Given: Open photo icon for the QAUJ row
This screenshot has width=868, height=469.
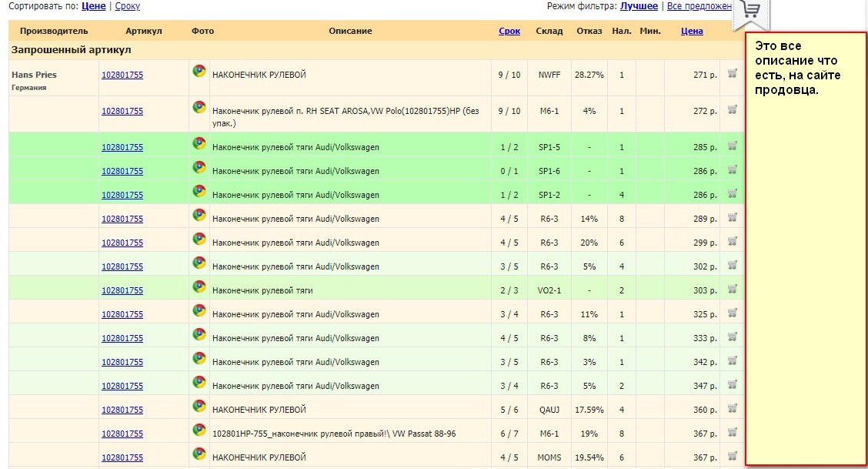Looking at the screenshot, I should 199,405.
